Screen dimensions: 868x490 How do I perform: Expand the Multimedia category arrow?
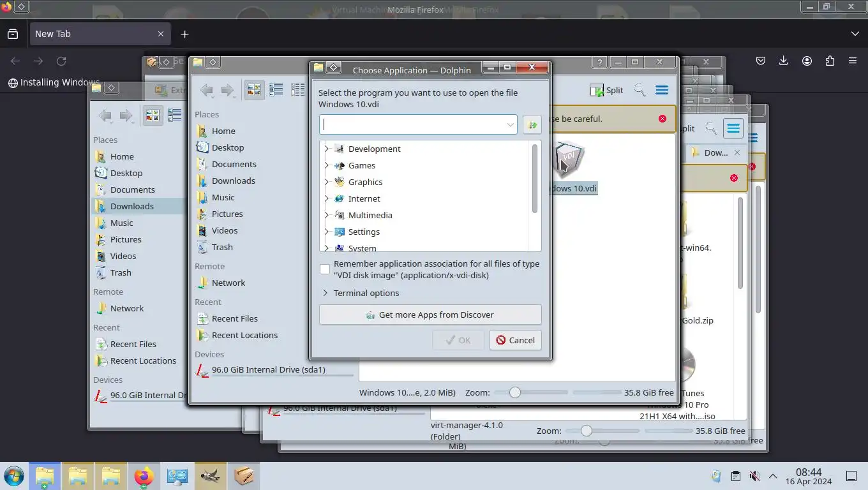click(x=326, y=215)
